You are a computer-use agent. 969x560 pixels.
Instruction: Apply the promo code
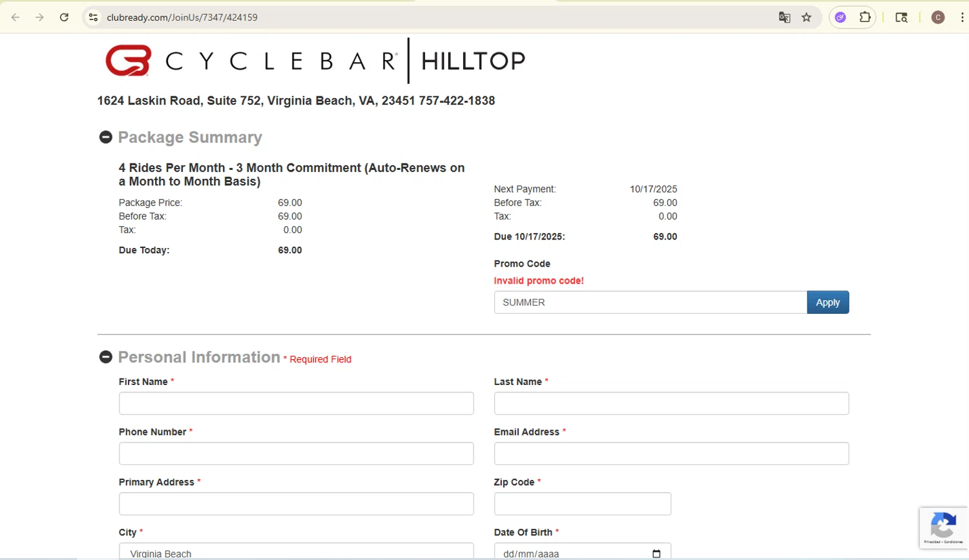coord(828,302)
